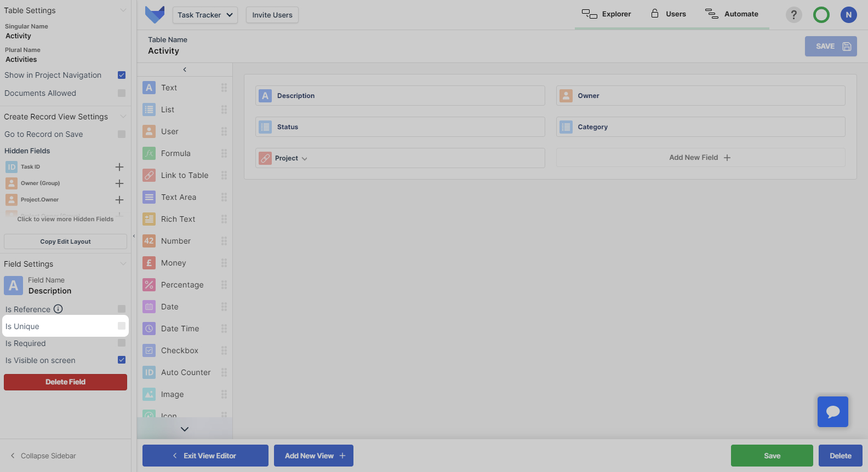The width and height of the screenshot is (868, 472).
Task: Show more field types down chevron
Action: coord(185,429)
